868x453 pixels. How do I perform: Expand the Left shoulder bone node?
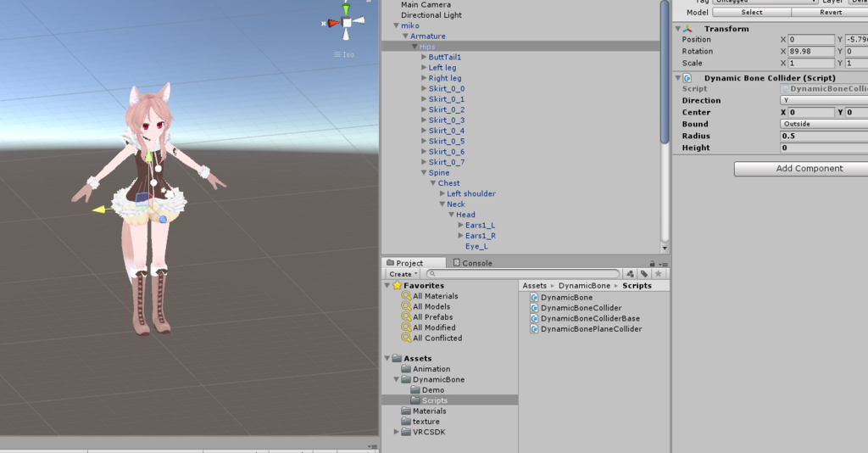pos(442,193)
